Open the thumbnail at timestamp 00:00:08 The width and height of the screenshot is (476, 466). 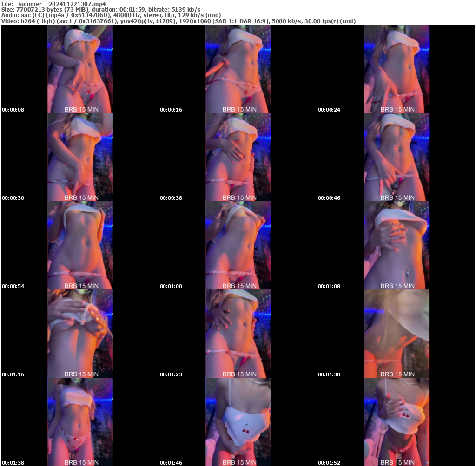click(79, 68)
